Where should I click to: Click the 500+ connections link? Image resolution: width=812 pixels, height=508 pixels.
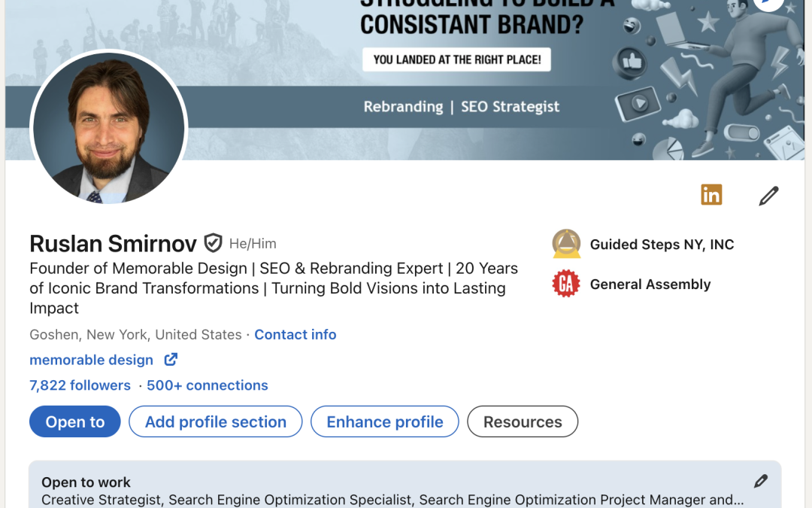click(x=207, y=385)
